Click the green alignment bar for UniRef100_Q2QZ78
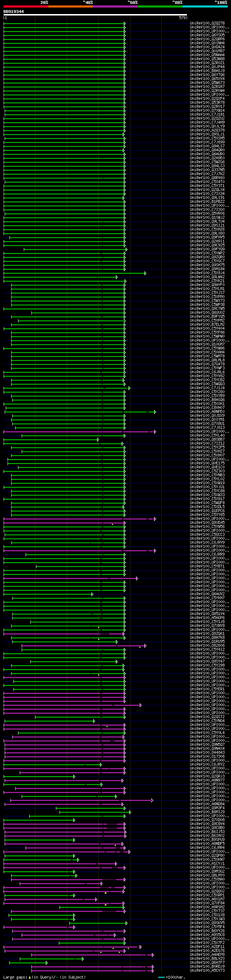 [x=64, y=23]
